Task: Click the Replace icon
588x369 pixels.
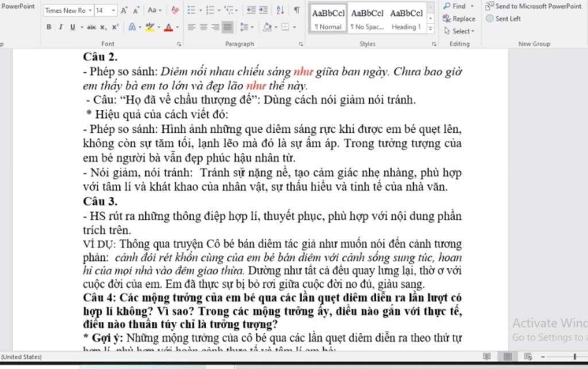Action: [447, 18]
